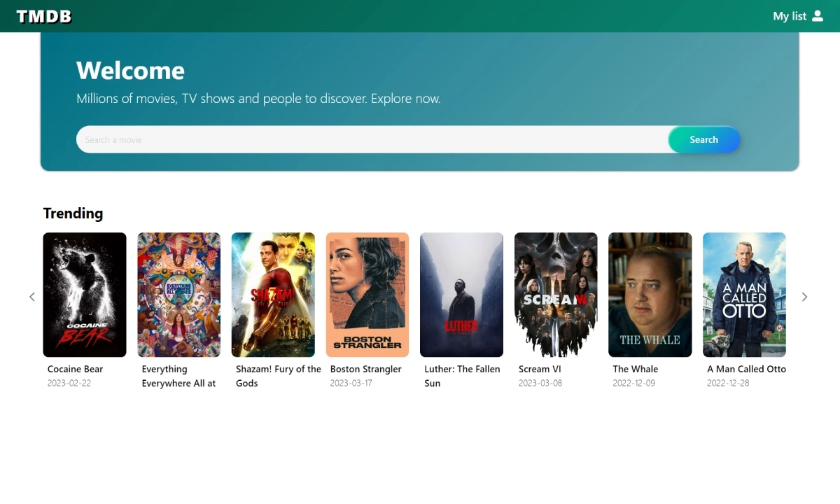The height and width of the screenshot is (504, 840).
Task: Click the TMDB logo in header
Action: point(44,16)
